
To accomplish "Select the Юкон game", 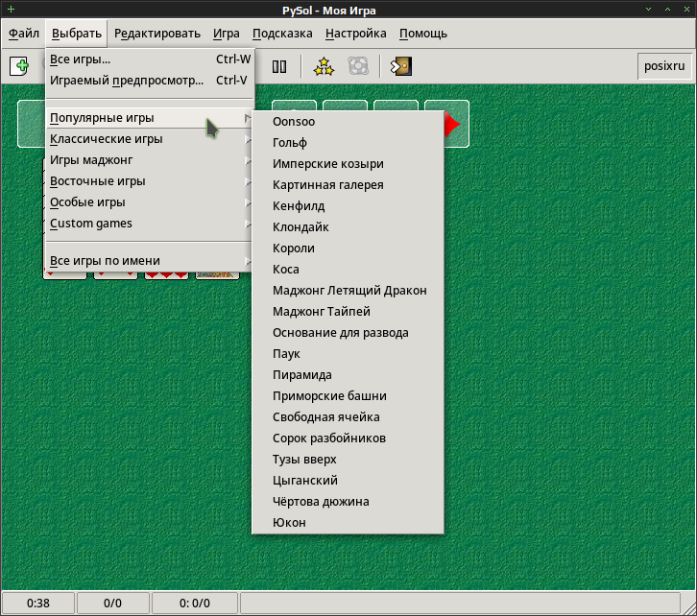I will [x=348, y=523].
